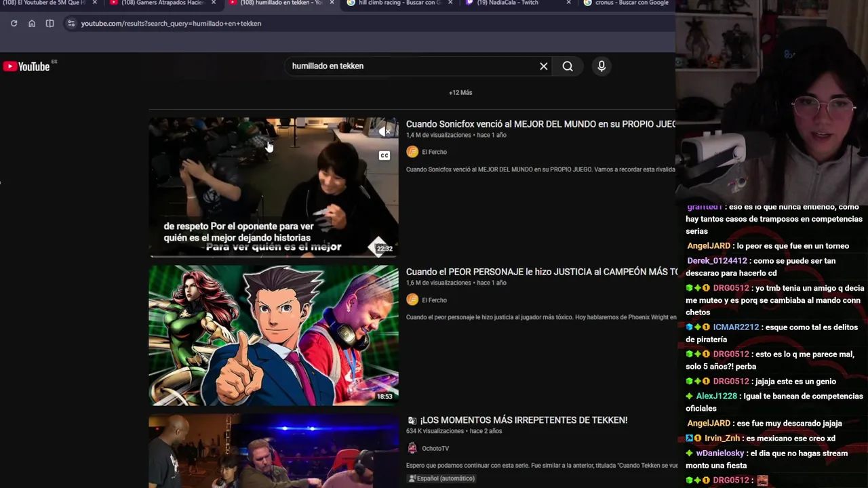This screenshot has width=868, height=488.
Task: Clear the search text with X
Action: pyautogui.click(x=543, y=66)
